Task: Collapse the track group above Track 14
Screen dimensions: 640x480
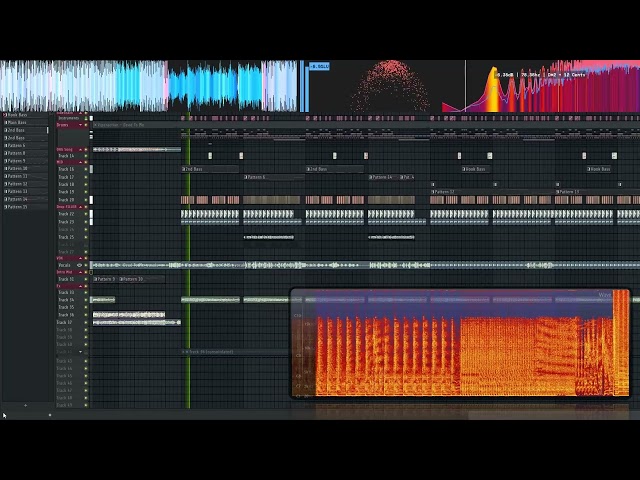Action: [80, 150]
